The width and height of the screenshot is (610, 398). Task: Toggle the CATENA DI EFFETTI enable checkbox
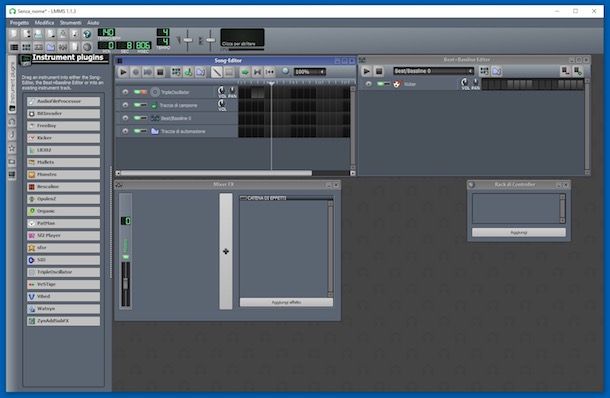[x=243, y=198]
